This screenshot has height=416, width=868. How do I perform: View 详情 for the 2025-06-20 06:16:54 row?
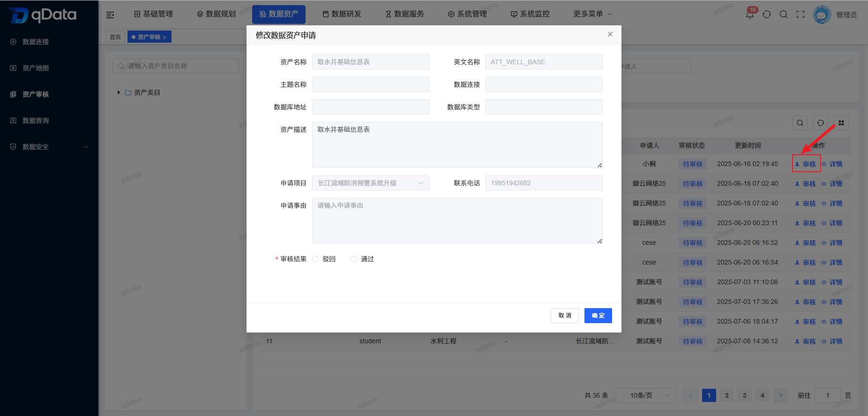click(832, 263)
